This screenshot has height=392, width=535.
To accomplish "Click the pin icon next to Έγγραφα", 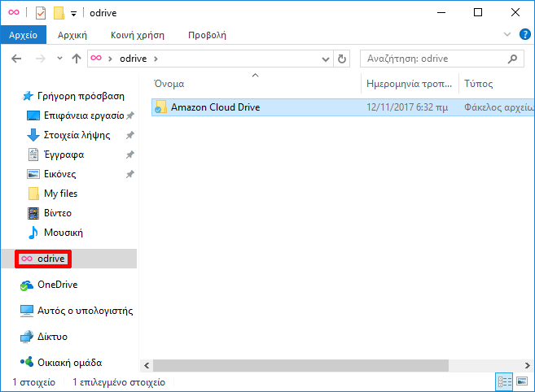I will pyautogui.click(x=129, y=155).
